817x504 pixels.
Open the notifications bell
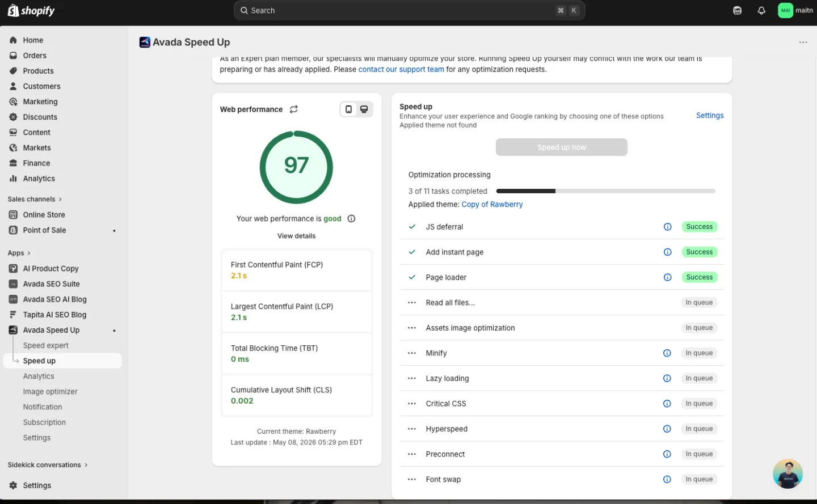click(761, 10)
